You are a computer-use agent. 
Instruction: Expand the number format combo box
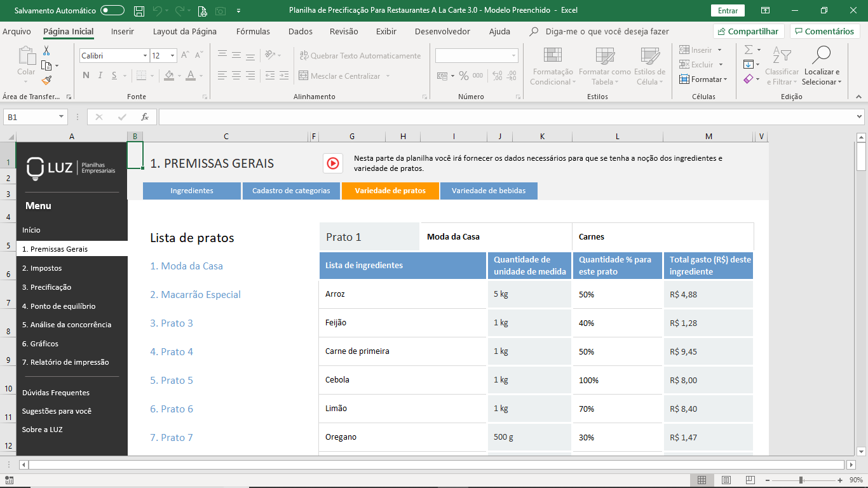tap(513, 56)
